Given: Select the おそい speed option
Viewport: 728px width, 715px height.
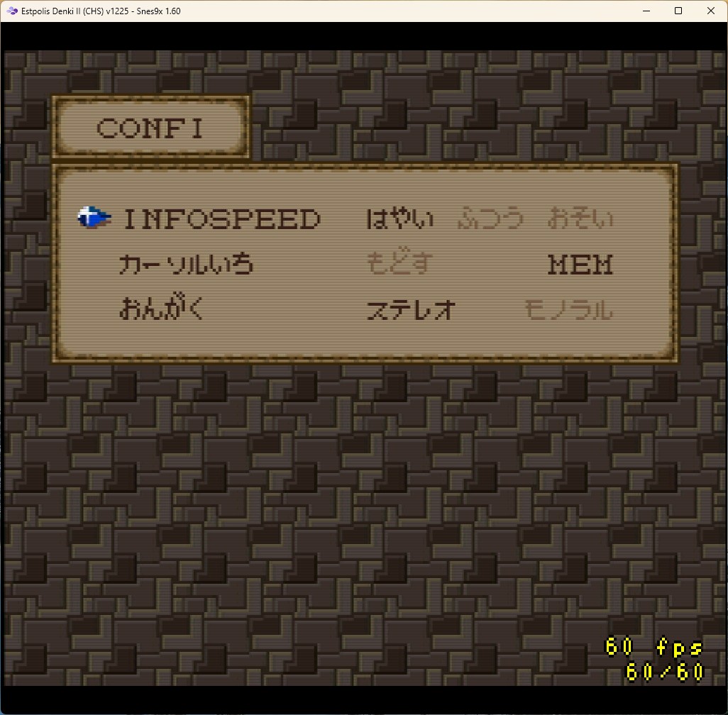Looking at the screenshot, I should pyautogui.click(x=580, y=218).
